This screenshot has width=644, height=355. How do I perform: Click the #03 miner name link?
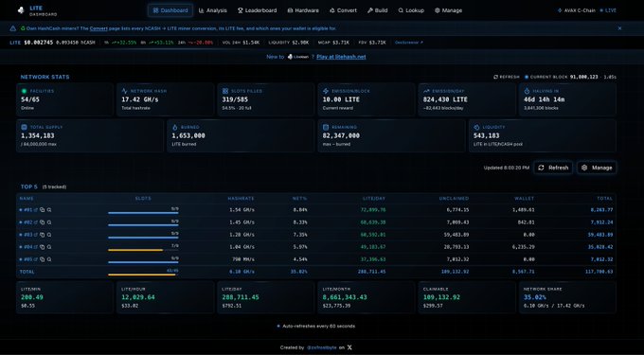click(27, 235)
